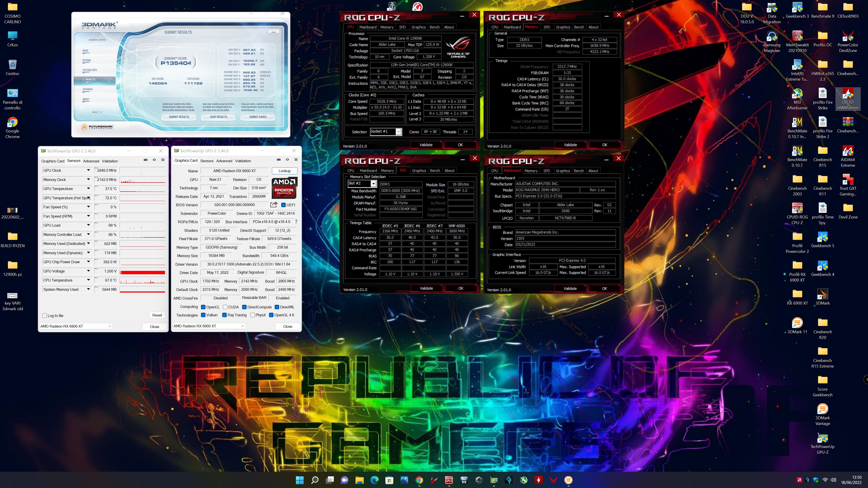This screenshot has height=488, width=868.
Task: Open the 3DMark 11 desktop shortcut
Action: point(797,326)
